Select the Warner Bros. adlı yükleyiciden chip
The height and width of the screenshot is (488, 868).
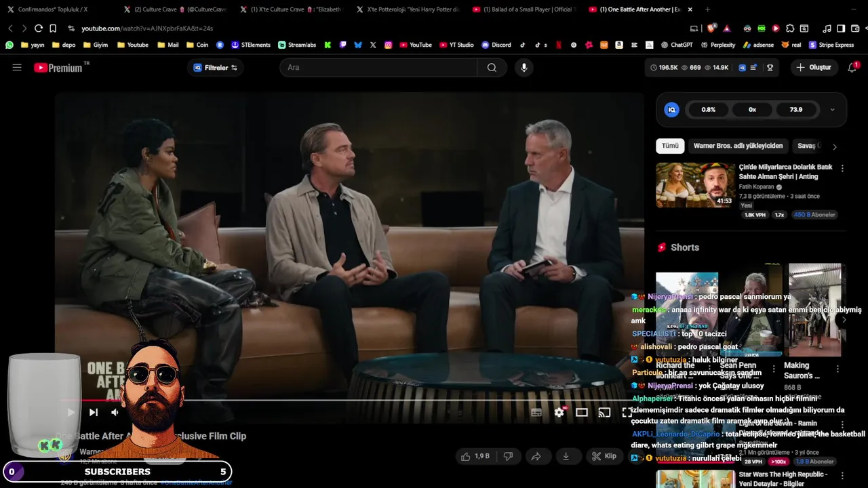pos(738,146)
